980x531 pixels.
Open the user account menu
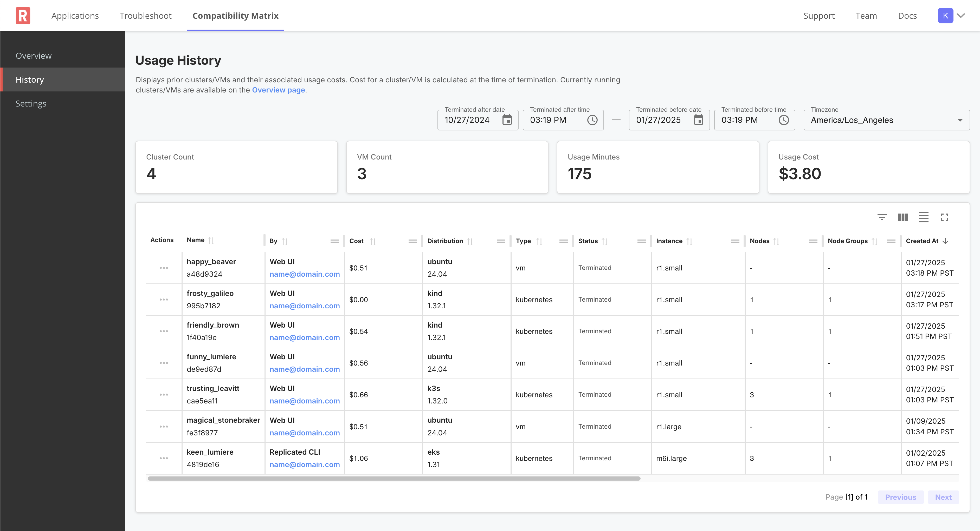click(951, 15)
